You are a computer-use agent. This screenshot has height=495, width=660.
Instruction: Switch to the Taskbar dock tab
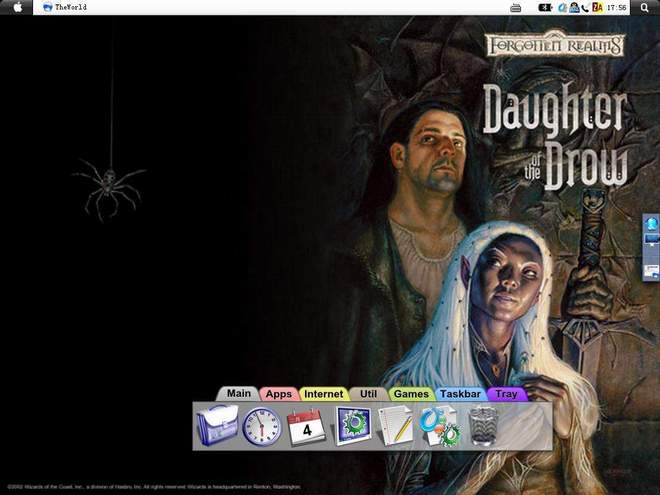[460, 394]
